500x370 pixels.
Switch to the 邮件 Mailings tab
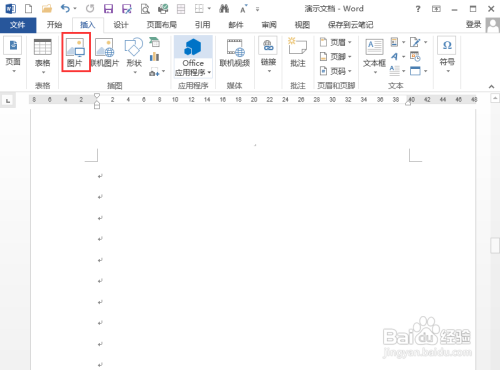(x=236, y=25)
